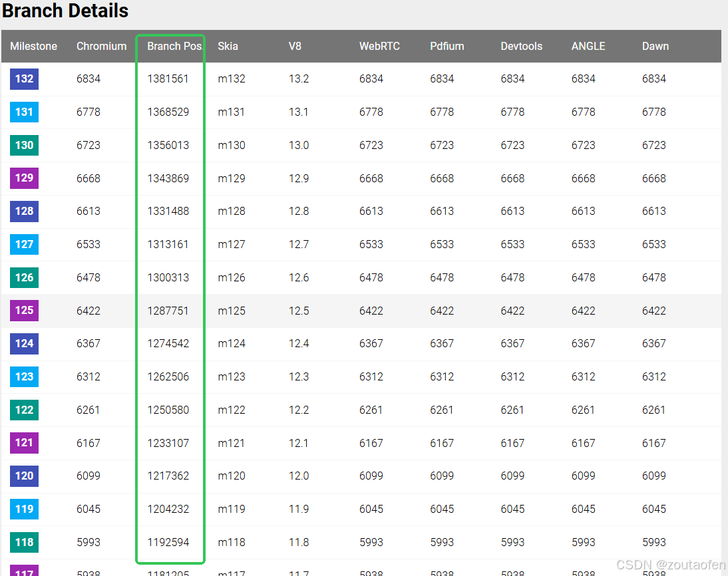Click the V8 column header
The height and width of the screenshot is (576, 728).
[x=295, y=47]
